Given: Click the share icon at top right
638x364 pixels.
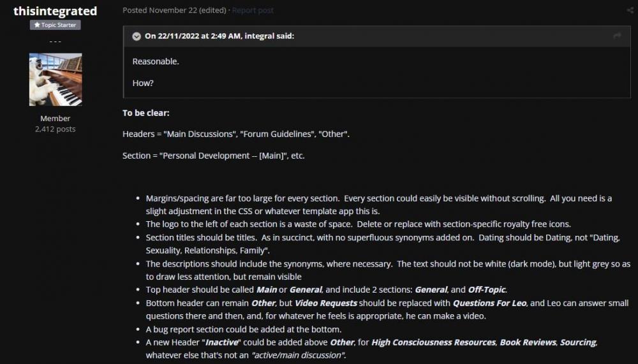Looking at the screenshot, I should pyautogui.click(x=630, y=11).
